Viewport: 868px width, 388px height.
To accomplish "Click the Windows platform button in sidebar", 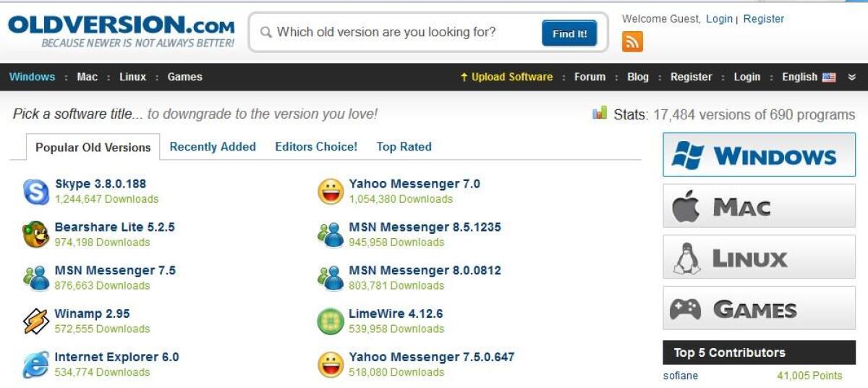I will 759,154.
